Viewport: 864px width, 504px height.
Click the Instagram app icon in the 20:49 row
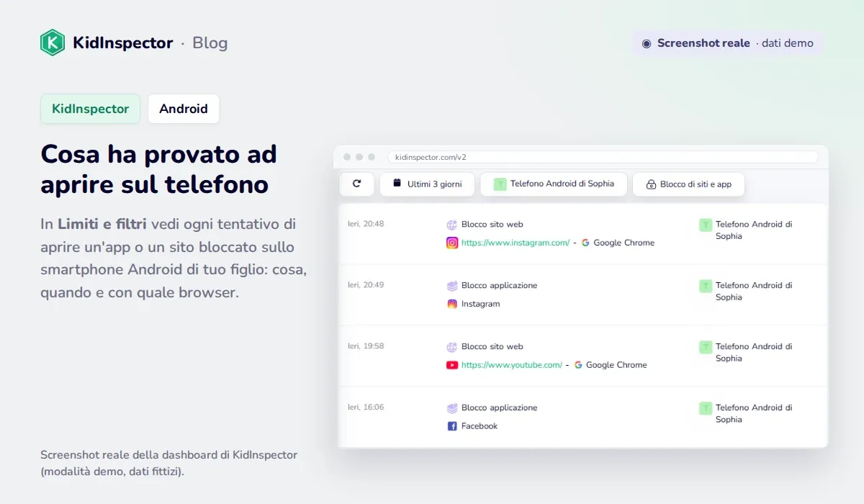coord(452,305)
